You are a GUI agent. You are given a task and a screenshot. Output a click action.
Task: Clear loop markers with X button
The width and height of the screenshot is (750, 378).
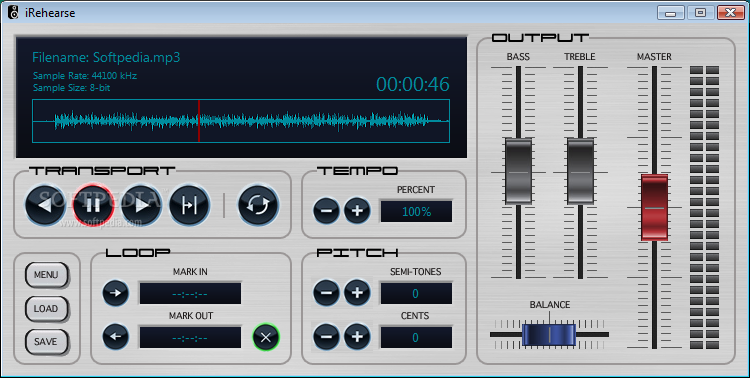(266, 337)
